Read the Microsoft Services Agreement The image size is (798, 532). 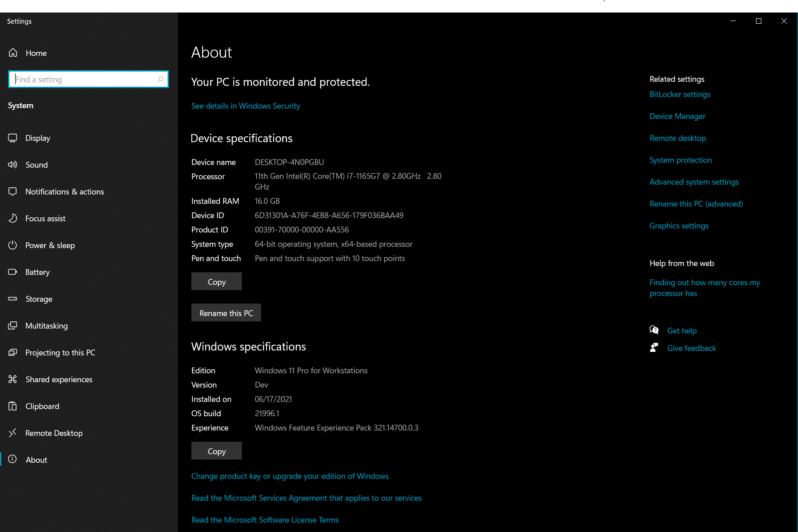pos(306,498)
